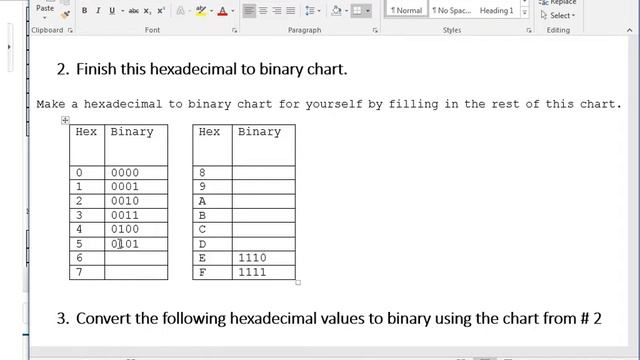Align text right
Image resolution: width=640 pixels, height=360 pixels.
click(x=277, y=11)
